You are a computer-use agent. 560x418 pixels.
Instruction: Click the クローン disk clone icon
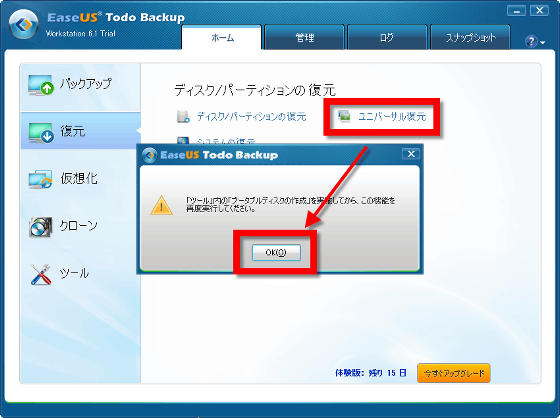coord(41,227)
